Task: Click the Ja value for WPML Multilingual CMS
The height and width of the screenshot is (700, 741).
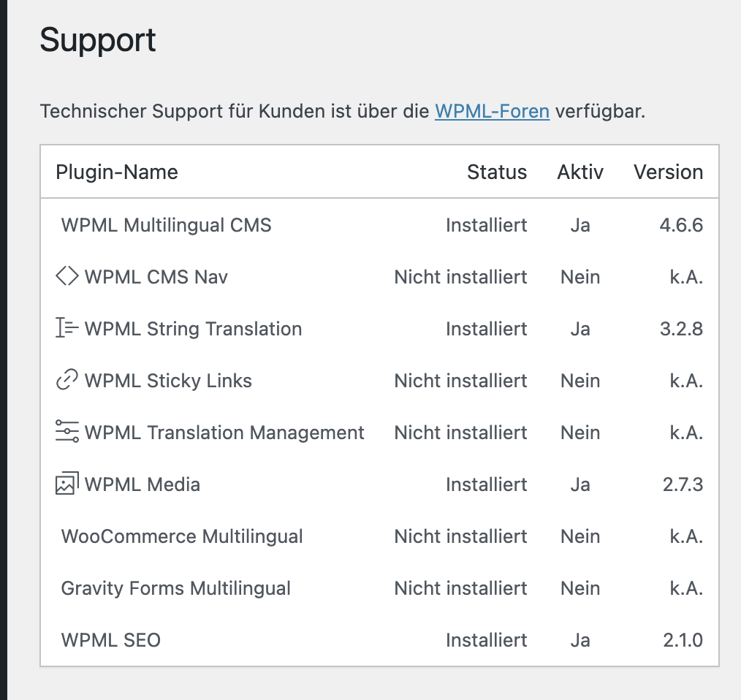Action: coord(580,225)
